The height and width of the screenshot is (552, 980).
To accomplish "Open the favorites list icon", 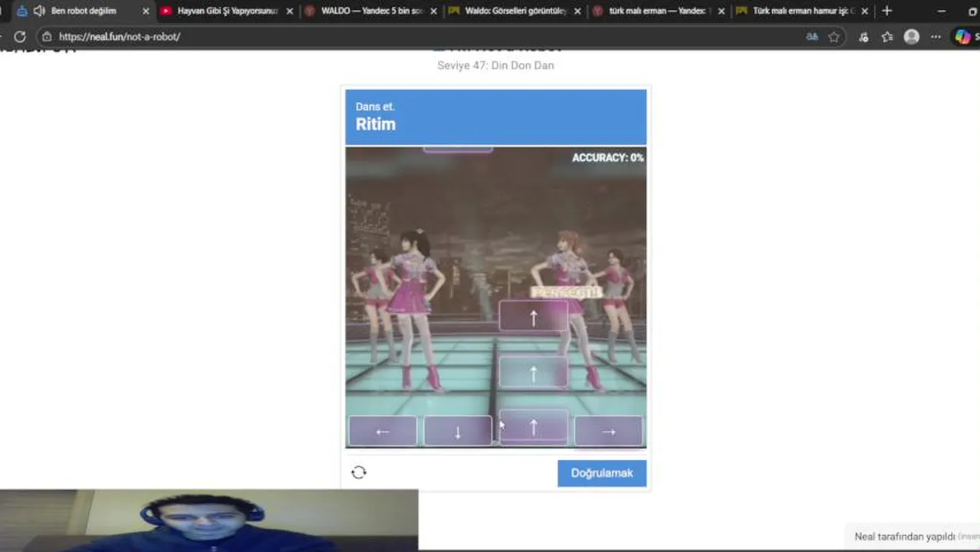I will (887, 36).
